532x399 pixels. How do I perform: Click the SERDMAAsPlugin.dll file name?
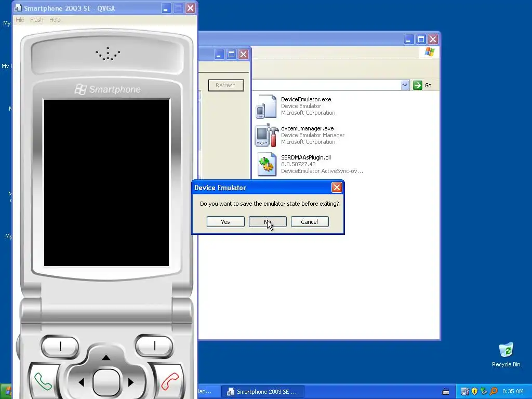306,157
